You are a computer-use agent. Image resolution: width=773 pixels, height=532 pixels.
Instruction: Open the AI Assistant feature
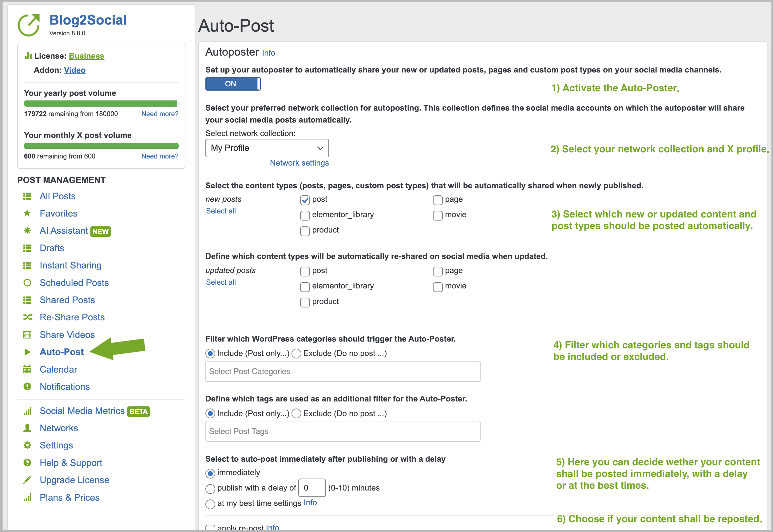[63, 230]
